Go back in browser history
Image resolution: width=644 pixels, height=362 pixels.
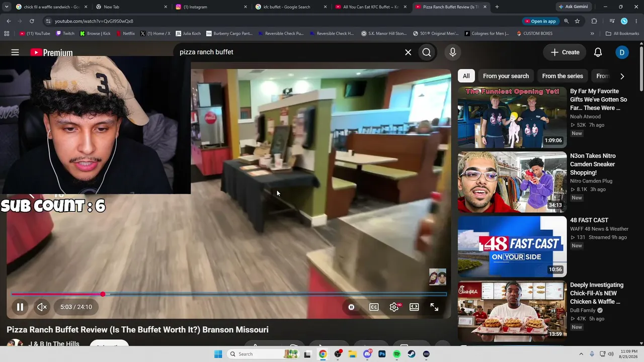click(9, 21)
